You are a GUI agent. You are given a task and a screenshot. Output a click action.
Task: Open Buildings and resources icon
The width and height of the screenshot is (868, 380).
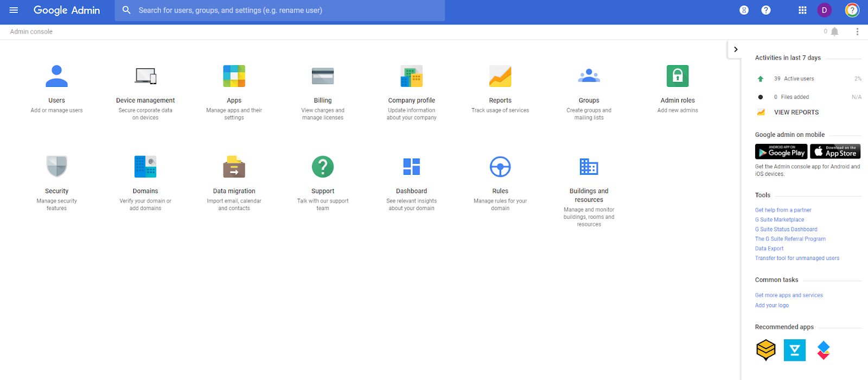(589, 167)
